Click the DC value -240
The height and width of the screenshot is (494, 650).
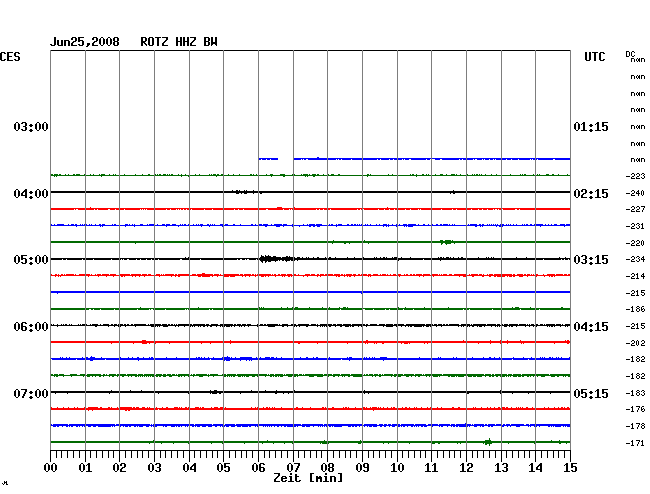tap(635, 193)
